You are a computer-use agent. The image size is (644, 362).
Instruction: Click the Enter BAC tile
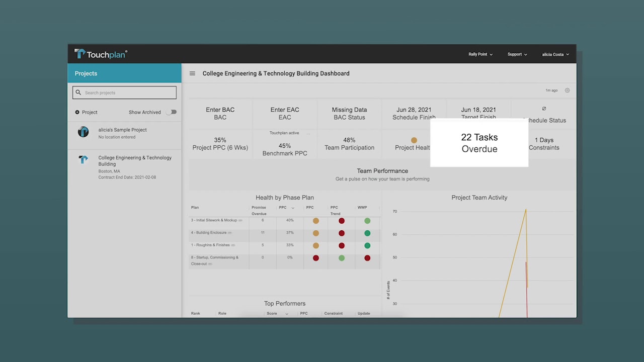(220, 114)
